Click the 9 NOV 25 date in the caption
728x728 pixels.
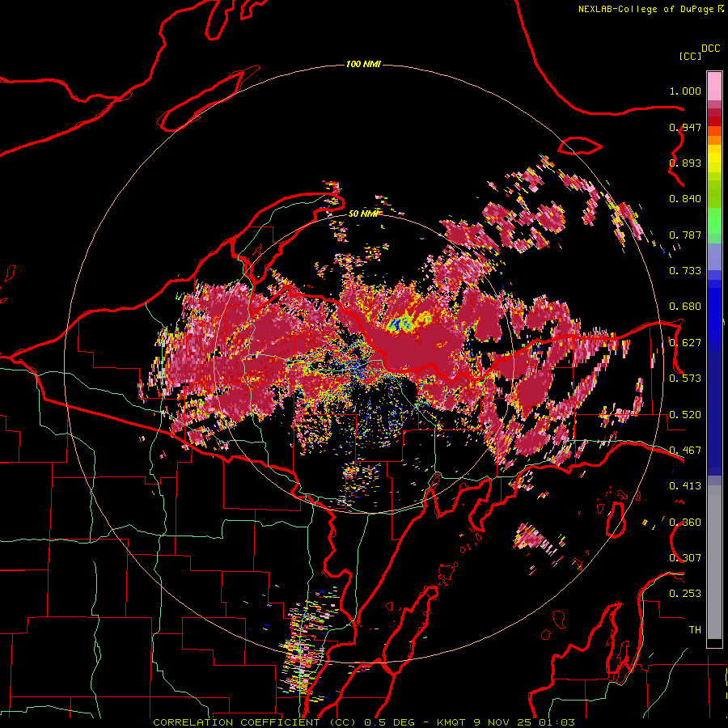502,722
